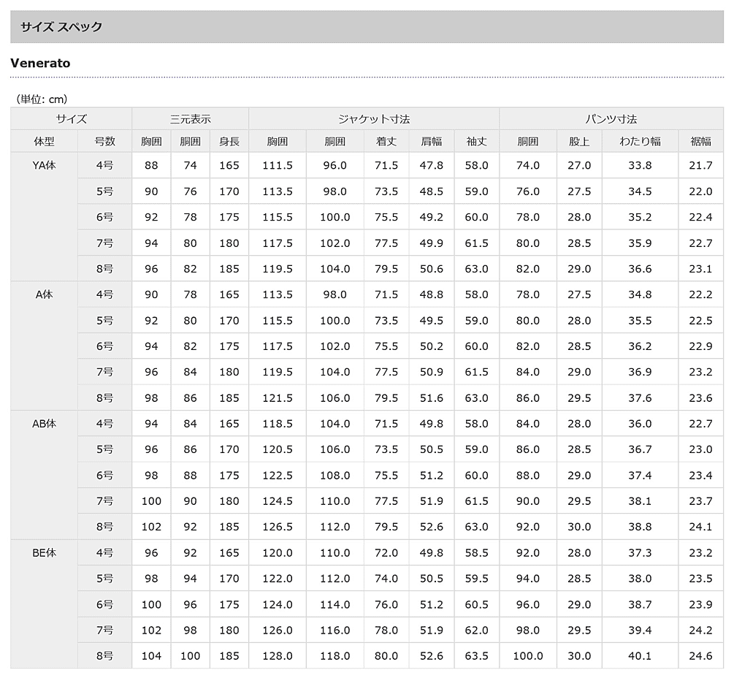This screenshot has height=700, width=734.
Task: Select the A体 body type label
Action: [x=44, y=294]
